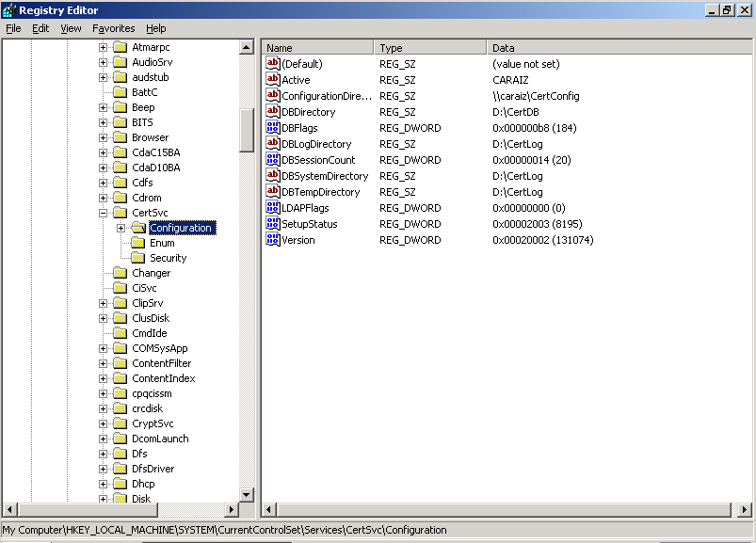Click the DWORD icon beside the Version value
756x543 pixels.
tap(273, 240)
